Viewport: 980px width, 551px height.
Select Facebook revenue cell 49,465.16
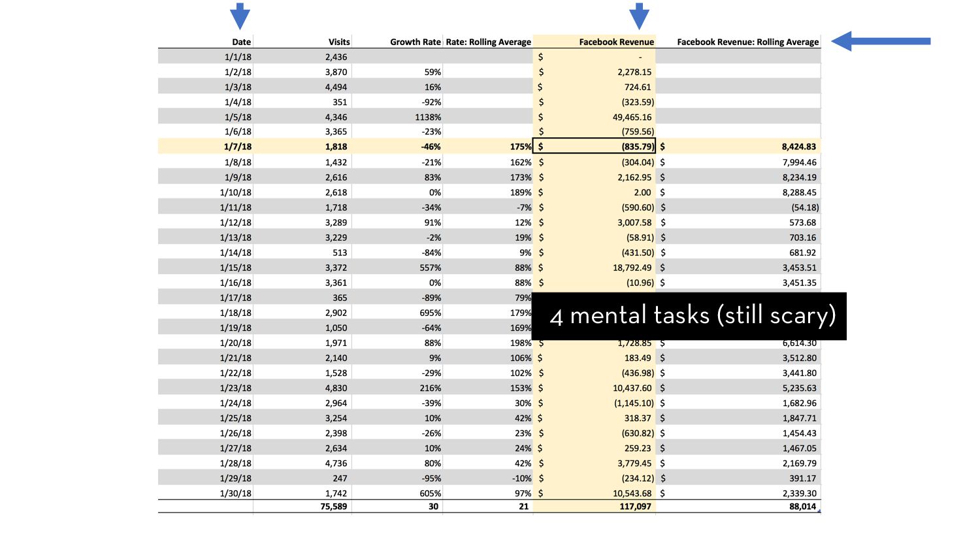[x=632, y=117]
